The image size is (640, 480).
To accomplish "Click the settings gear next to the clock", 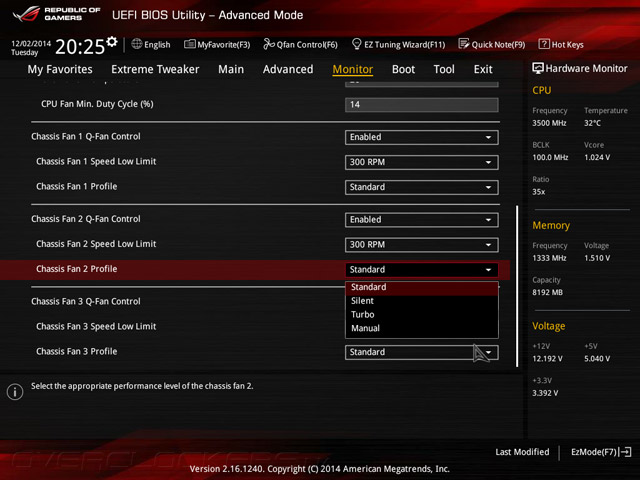I will pyautogui.click(x=112, y=41).
